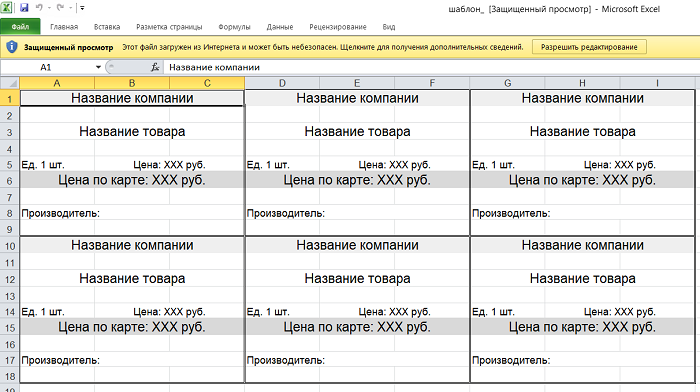Click Цена: XXX руб. in row 14, column C

click(x=170, y=312)
